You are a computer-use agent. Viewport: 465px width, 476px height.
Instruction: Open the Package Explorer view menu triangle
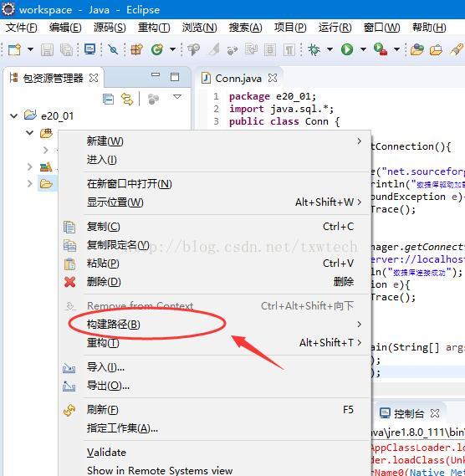[177, 97]
